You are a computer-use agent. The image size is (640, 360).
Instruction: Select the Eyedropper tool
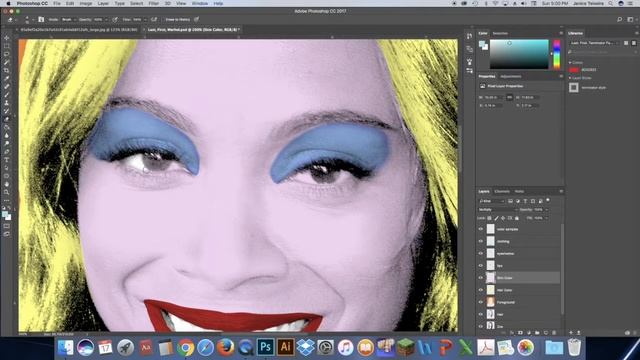pyautogui.click(x=7, y=78)
